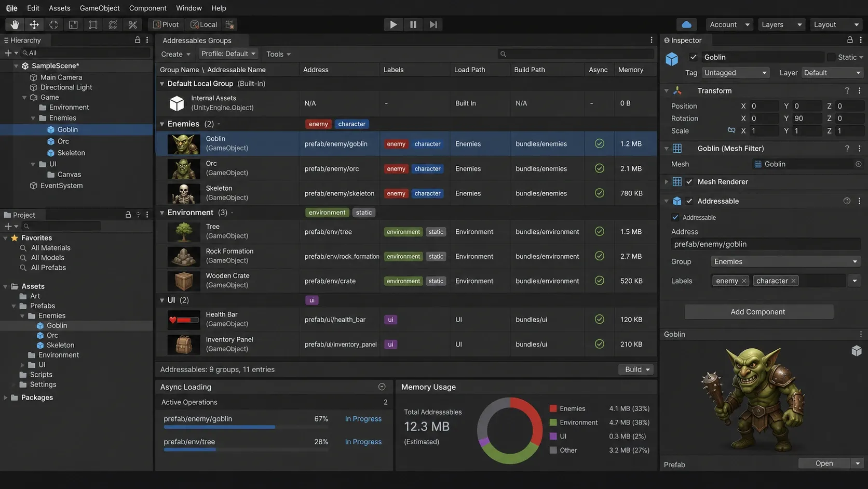Click the Play button
Viewport: 868px width, 489px height.
tap(393, 24)
